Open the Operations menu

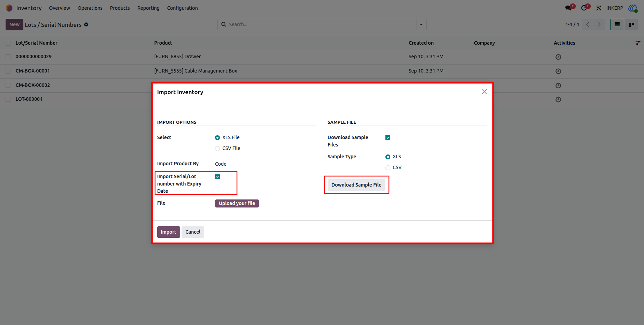pos(90,8)
